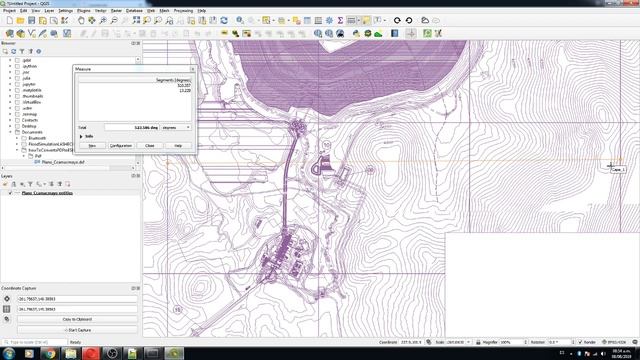Open Chrome from the taskbar

click(x=50, y=353)
